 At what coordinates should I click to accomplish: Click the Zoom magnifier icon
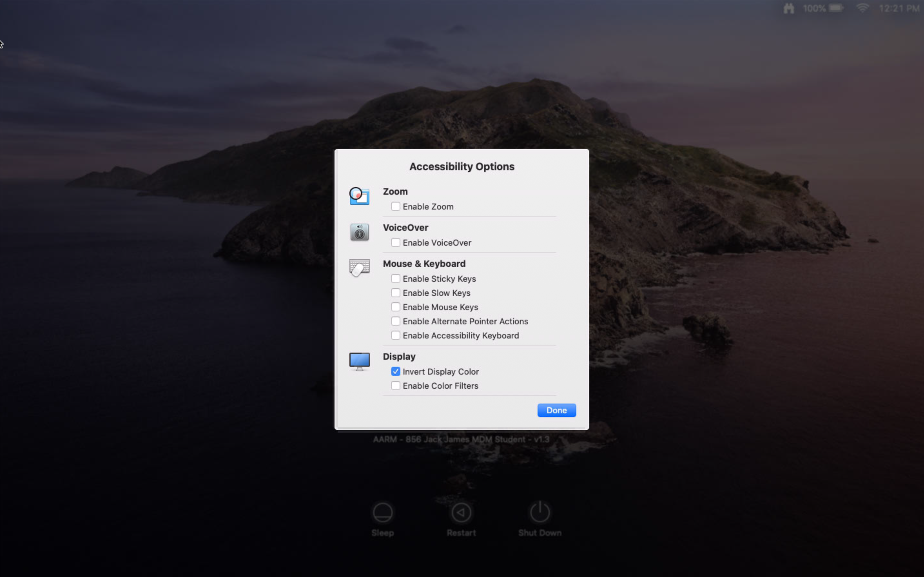point(359,196)
